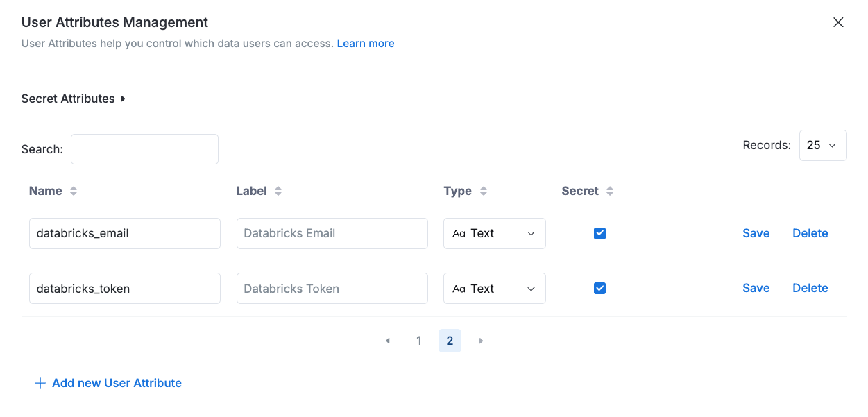Switch to page 1
Viewport: 868px width, 417px height.
[418, 341]
